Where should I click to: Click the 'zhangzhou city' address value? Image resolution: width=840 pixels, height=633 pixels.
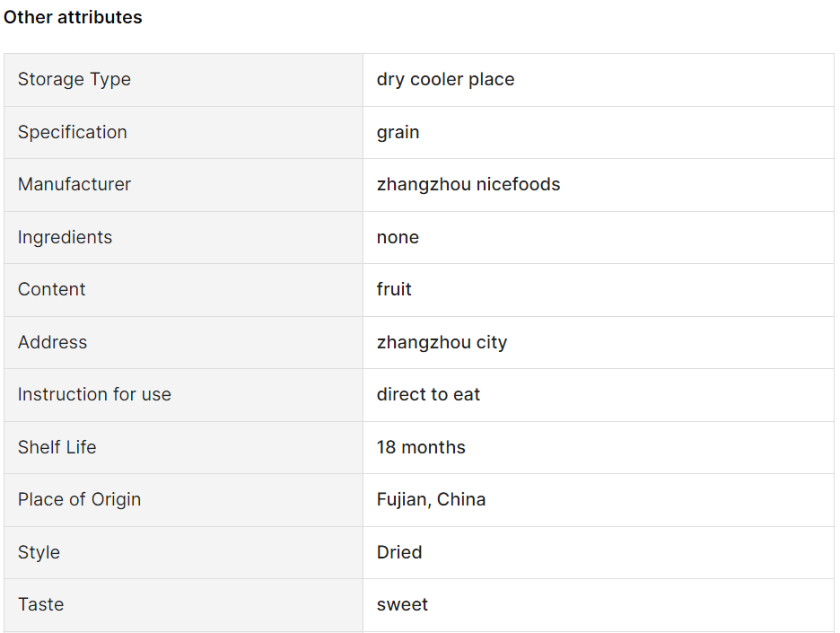tap(442, 342)
